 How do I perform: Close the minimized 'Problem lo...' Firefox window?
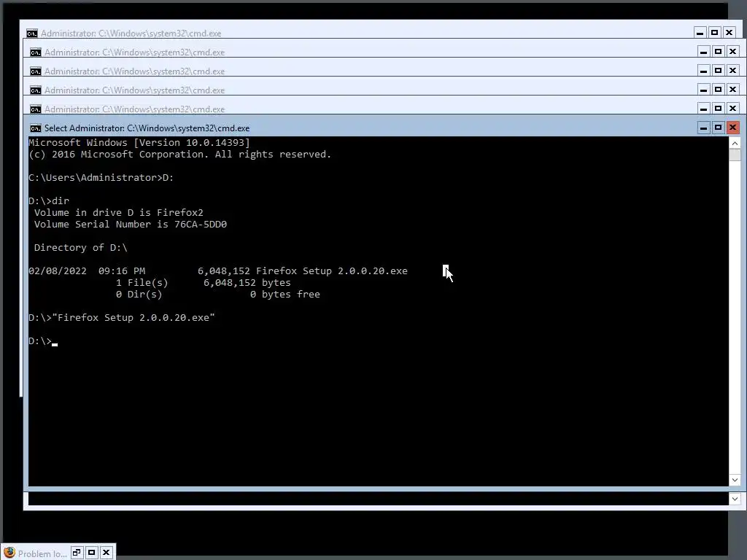pos(107,553)
